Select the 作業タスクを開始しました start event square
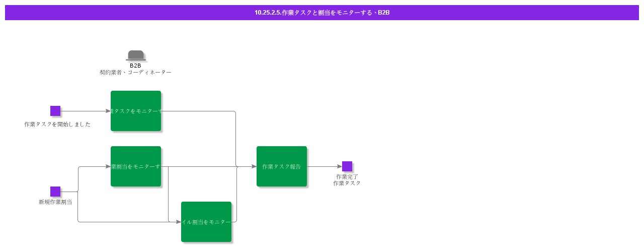This screenshot has width=644, height=247. pos(55,111)
